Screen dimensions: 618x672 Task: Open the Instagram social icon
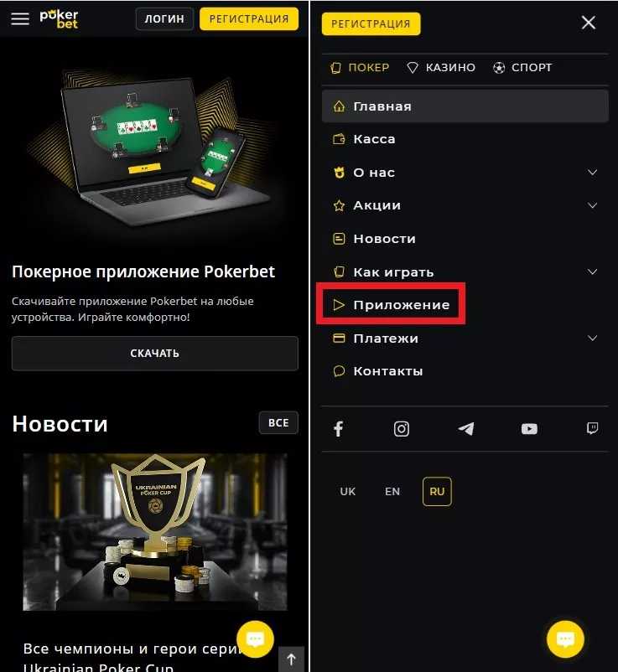pos(402,428)
